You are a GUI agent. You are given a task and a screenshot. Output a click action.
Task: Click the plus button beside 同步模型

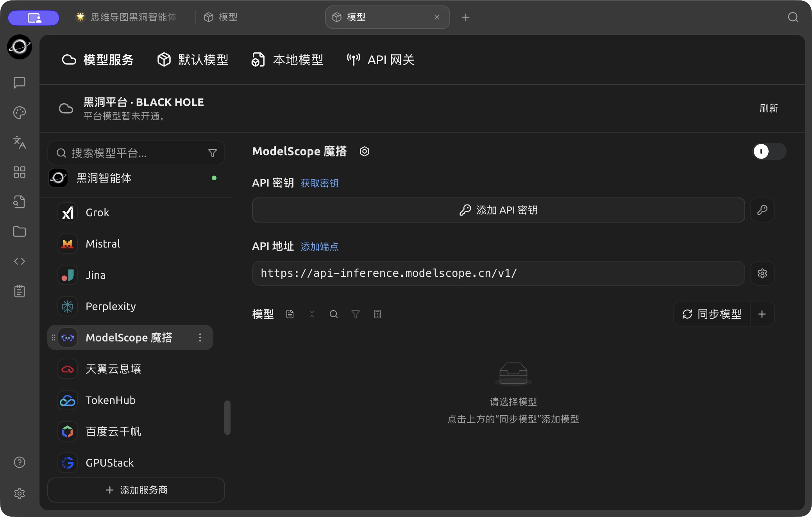coord(762,314)
